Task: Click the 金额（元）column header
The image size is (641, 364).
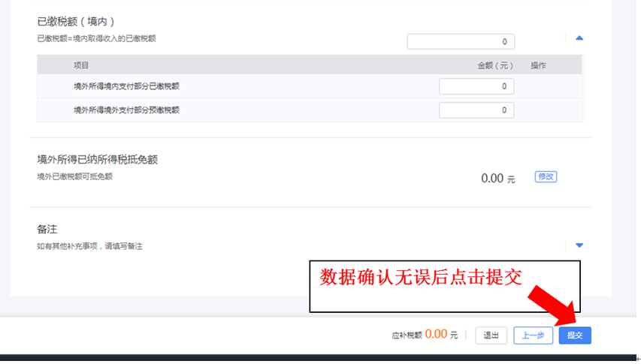Action: point(495,66)
